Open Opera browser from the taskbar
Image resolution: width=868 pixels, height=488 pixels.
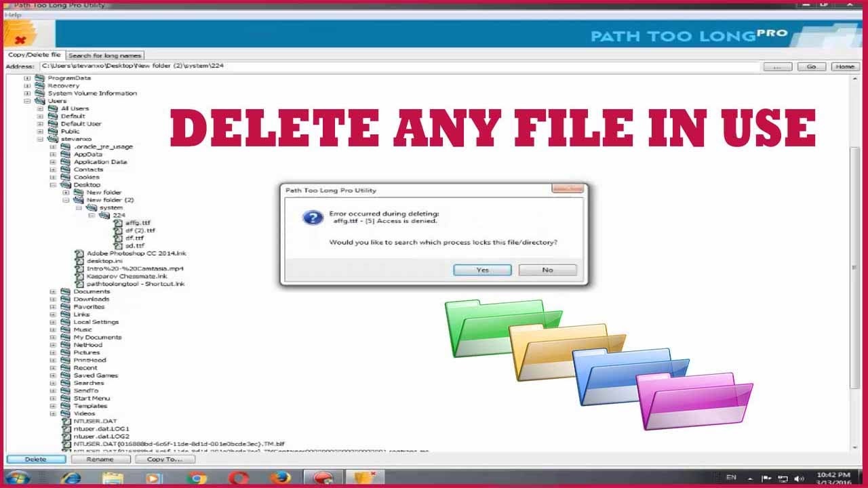(x=238, y=479)
